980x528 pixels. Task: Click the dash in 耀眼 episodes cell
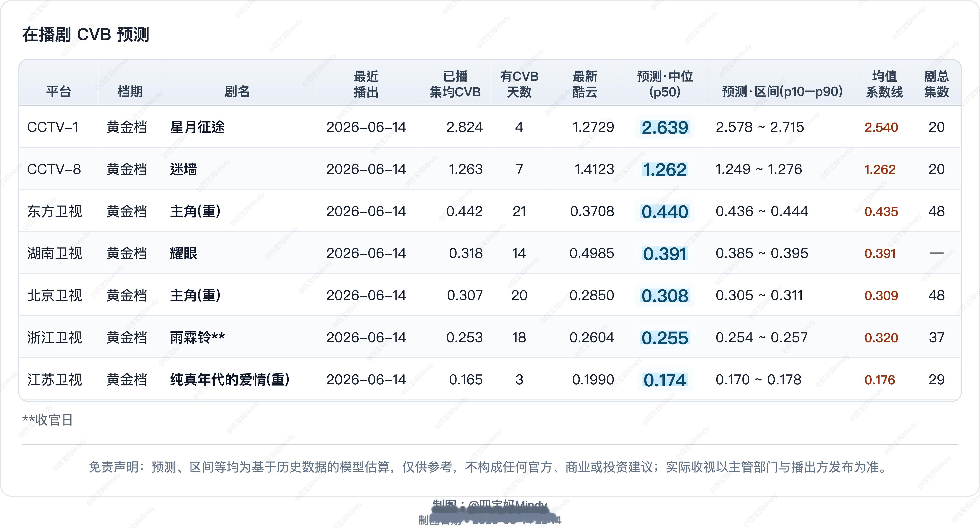click(936, 253)
